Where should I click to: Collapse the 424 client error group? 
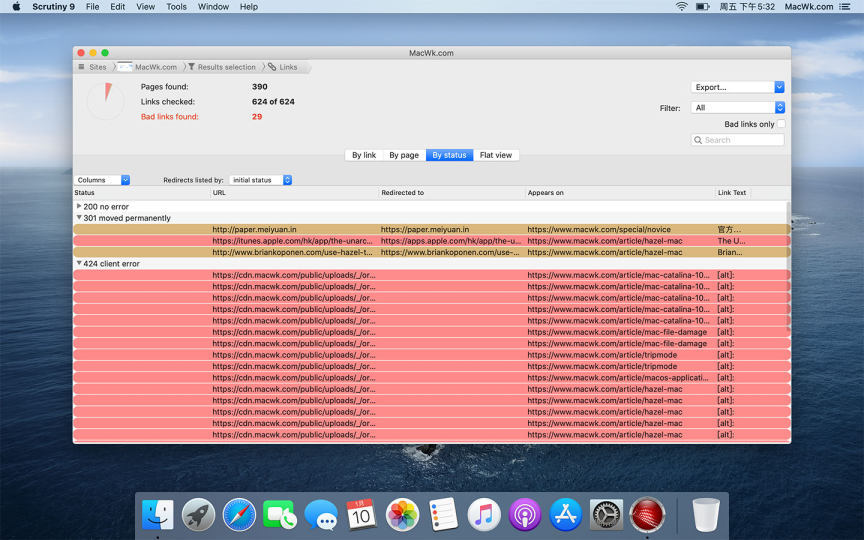[79, 263]
